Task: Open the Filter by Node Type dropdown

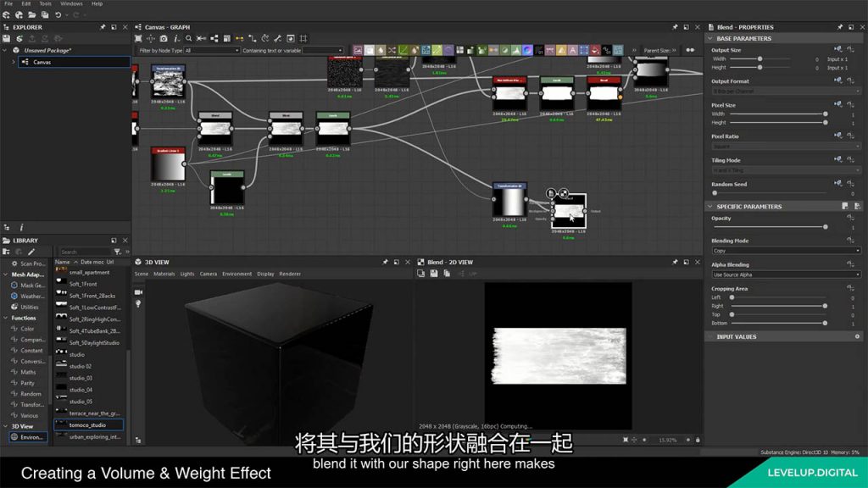Action: pos(212,50)
